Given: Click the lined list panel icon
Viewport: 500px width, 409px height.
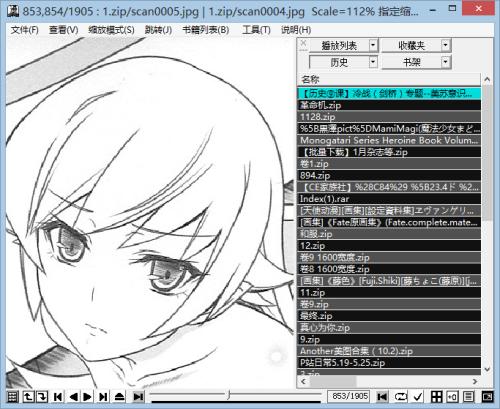Looking at the screenshot, I should click(x=468, y=397).
